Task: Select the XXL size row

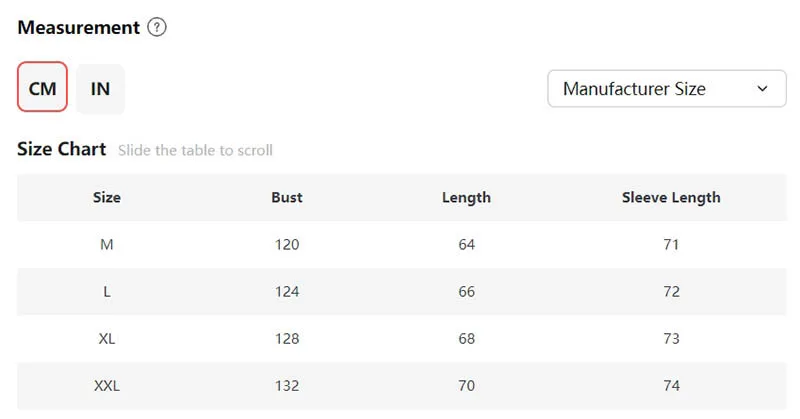Action: 107,385
